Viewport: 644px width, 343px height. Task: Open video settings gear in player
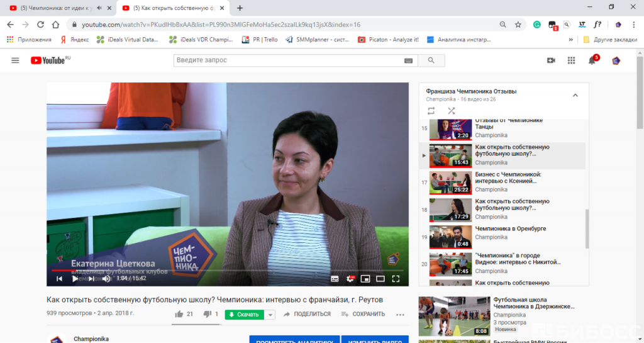point(350,278)
